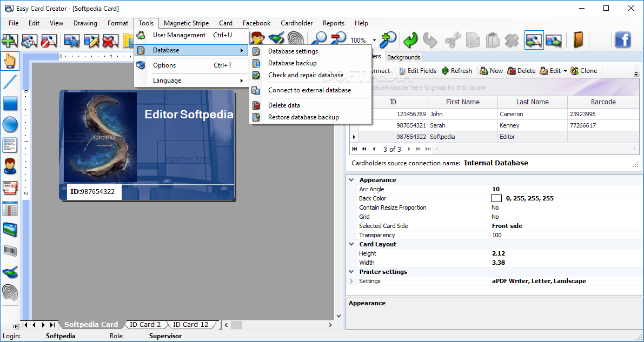Viewport: 644px width, 342px height.
Task: Collapse the Card Layout property section
Action: [x=351, y=244]
